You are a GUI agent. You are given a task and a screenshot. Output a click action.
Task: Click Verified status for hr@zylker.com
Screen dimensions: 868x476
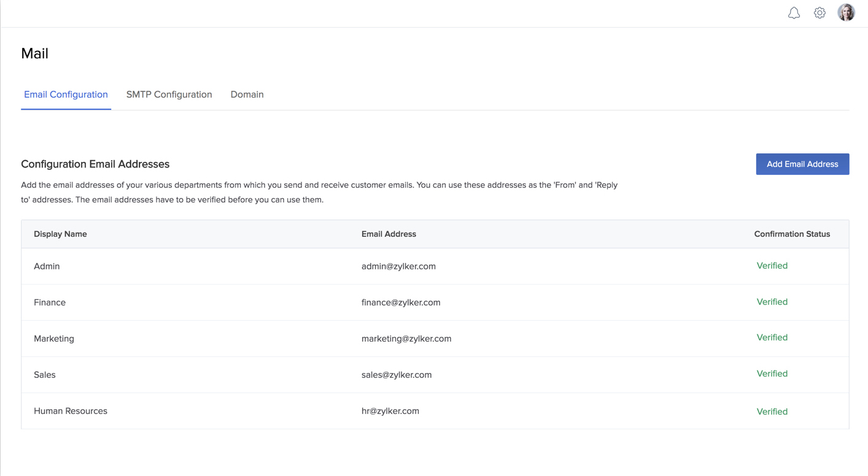click(772, 411)
